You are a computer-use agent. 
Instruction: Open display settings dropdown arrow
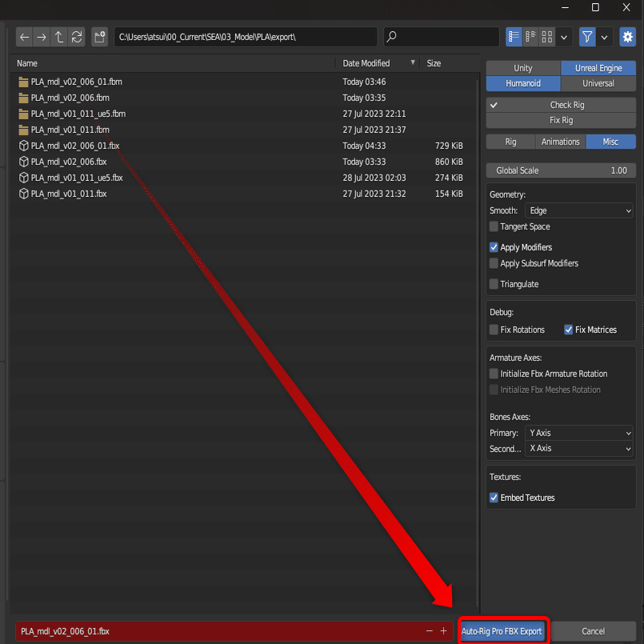pos(564,38)
